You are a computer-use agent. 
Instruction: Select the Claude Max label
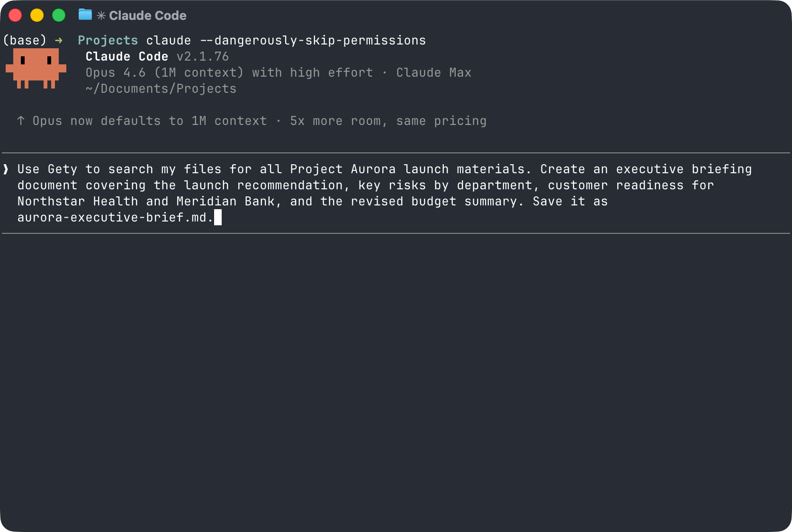[x=433, y=72]
